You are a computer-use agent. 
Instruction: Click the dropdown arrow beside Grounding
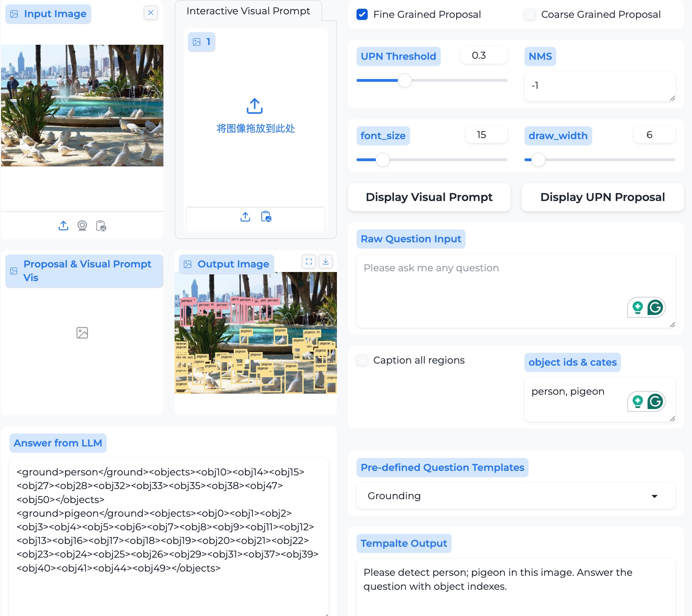point(655,496)
